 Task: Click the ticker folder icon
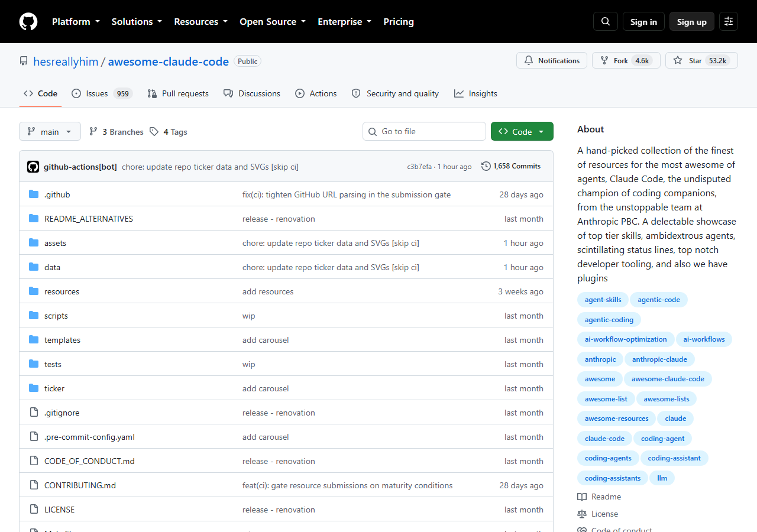coord(34,388)
